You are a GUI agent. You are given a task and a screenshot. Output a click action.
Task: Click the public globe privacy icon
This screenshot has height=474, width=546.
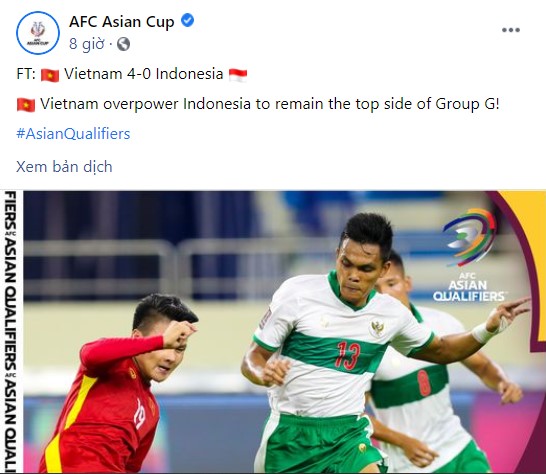click(123, 44)
